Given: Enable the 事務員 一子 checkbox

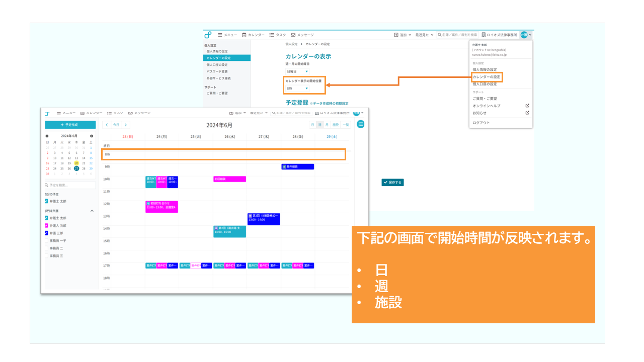Looking at the screenshot, I should (47, 241).
